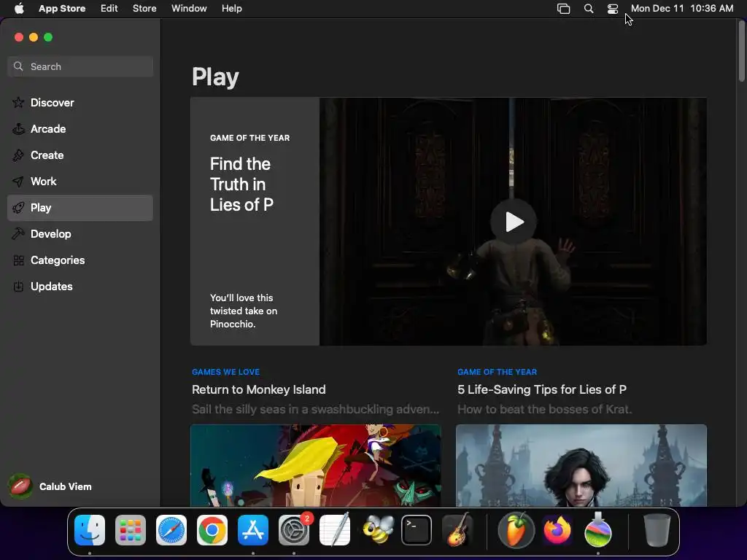The image size is (747, 560).
Task: Open Launchpad from the dock
Action: click(131, 530)
